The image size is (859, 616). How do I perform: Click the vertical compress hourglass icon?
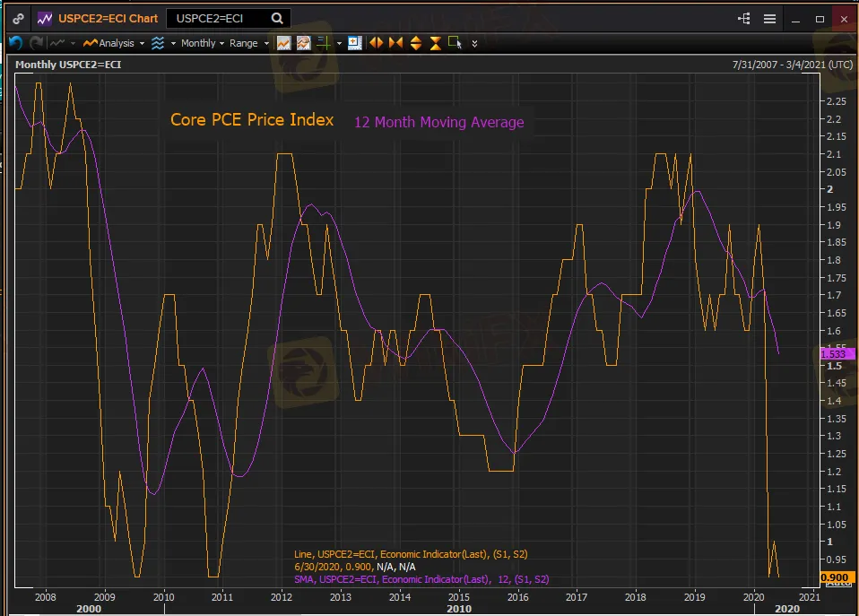435,43
